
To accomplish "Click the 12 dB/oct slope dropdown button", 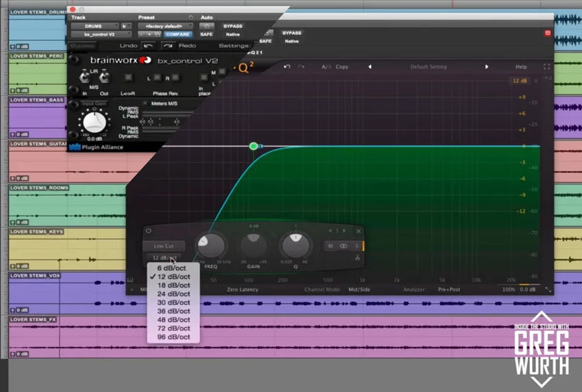I will click(x=164, y=257).
